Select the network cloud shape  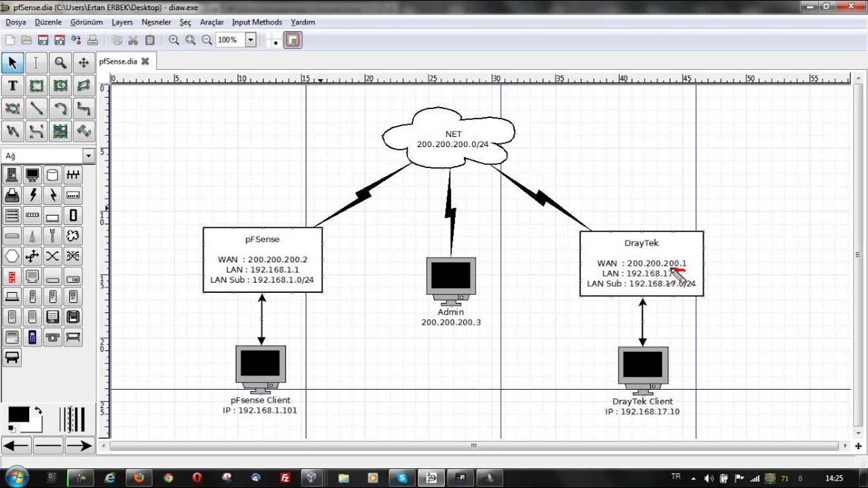point(73,236)
